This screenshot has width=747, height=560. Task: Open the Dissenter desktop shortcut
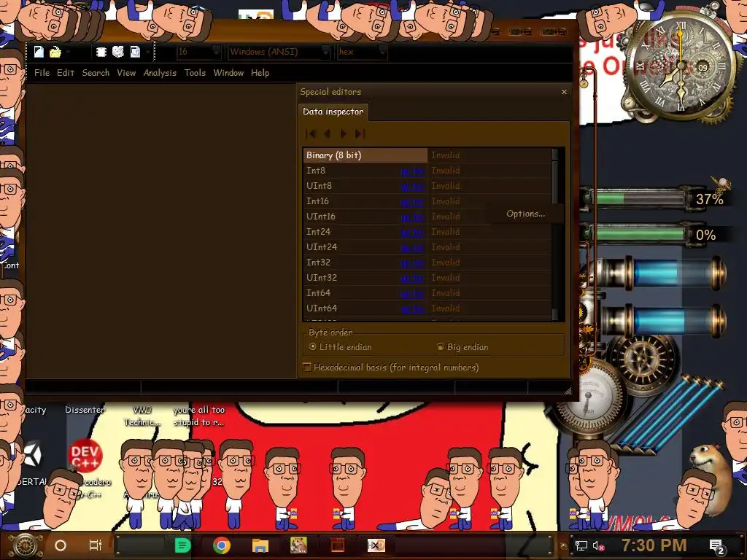(x=85, y=410)
